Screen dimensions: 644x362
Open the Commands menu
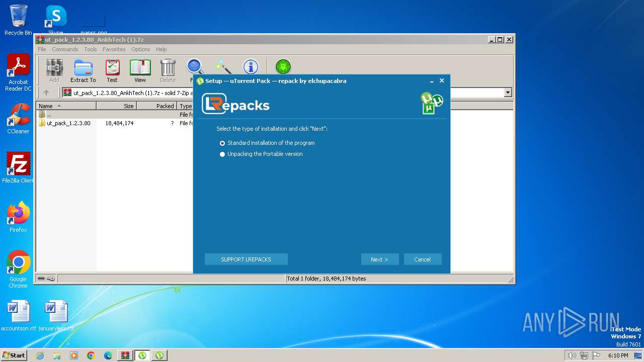pyautogui.click(x=65, y=49)
